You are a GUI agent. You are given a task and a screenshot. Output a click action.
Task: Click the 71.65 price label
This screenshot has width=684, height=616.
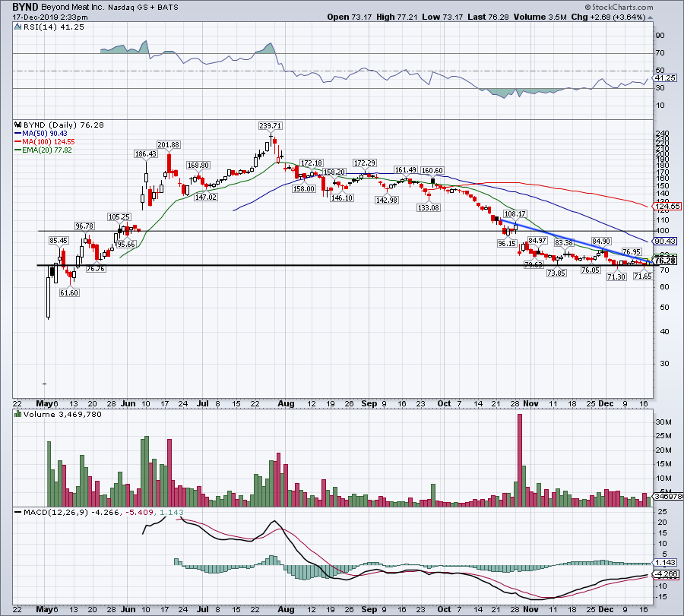click(642, 276)
